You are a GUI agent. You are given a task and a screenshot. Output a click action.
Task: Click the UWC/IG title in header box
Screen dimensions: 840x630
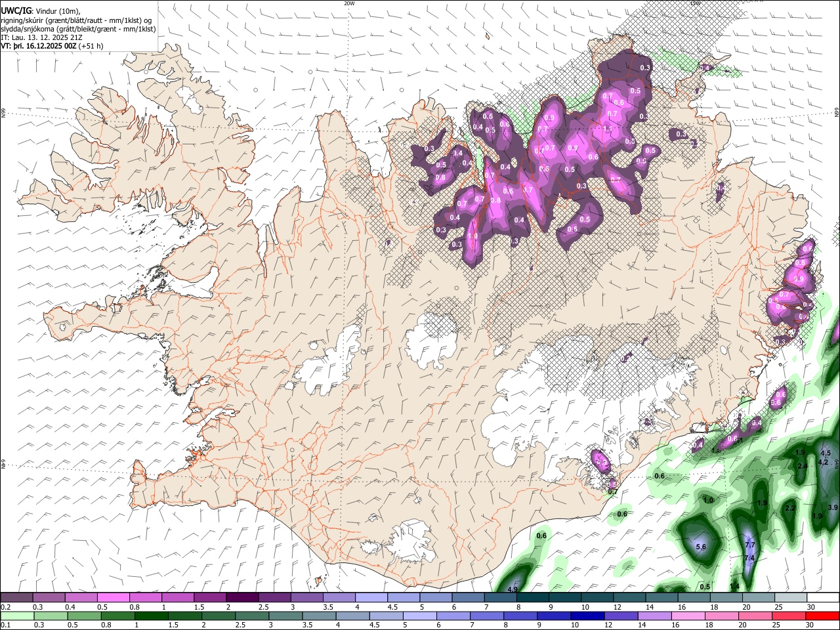click(16, 10)
